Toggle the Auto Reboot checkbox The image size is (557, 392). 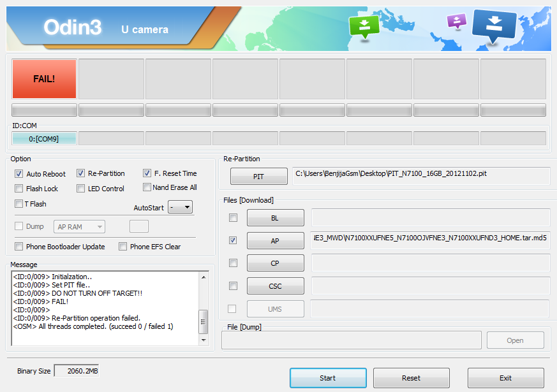tap(19, 174)
